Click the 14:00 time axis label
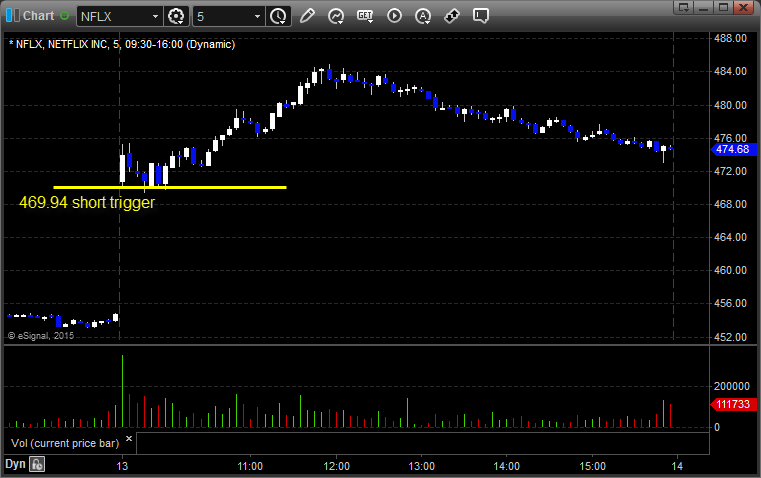Viewport: 761px width, 478px height. click(x=507, y=466)
